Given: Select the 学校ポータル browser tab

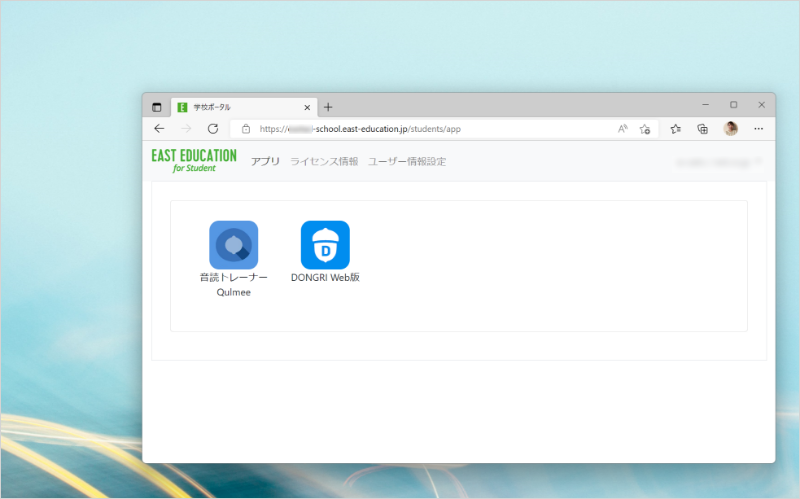Looking at the screenshot, I should click(x=244, y=107).
